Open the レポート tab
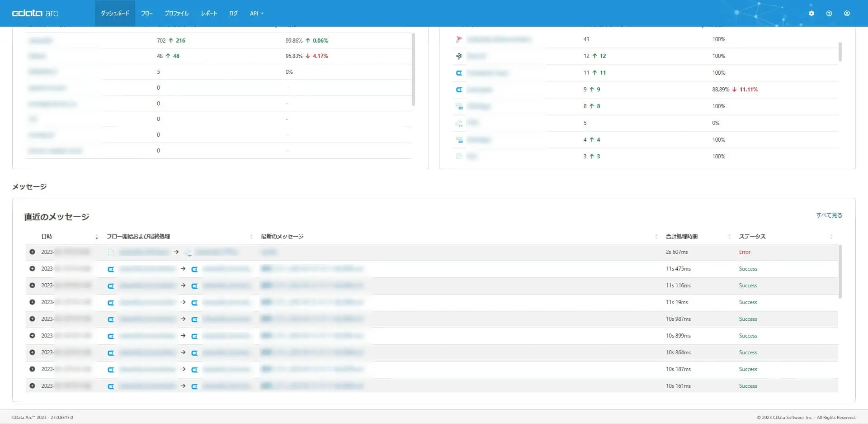The height and width of the screenshot is (424, 868). [209, 14]
